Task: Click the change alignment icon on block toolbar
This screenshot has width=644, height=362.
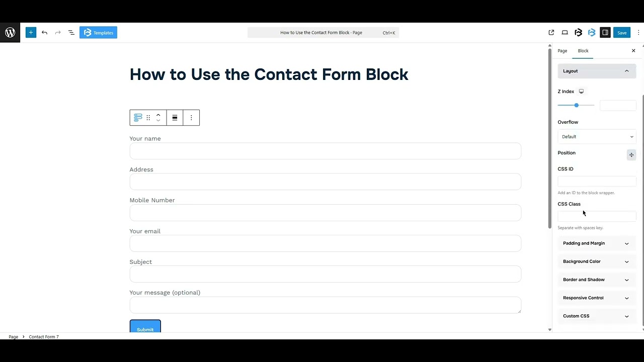Action: 175,117
